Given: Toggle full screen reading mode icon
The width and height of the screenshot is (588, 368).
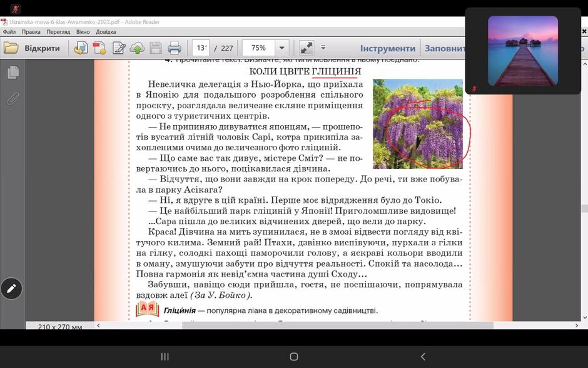Looking at the screenshot, I should click(x=307, y=48).
